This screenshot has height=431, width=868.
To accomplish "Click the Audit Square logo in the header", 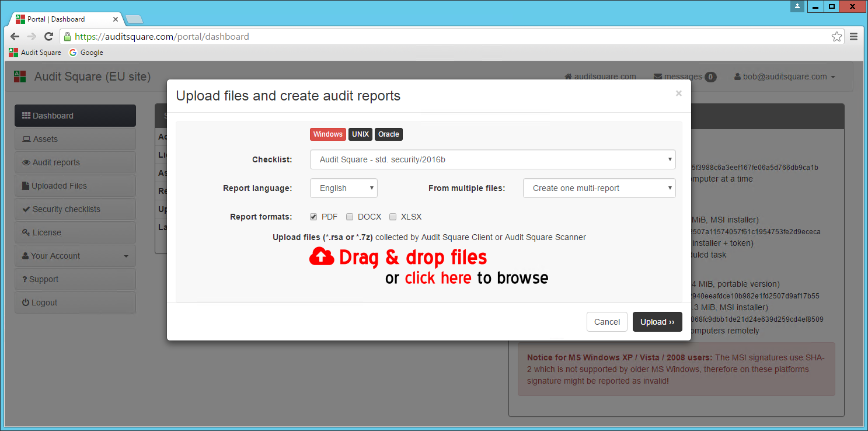I will click(x=20, y=77).
